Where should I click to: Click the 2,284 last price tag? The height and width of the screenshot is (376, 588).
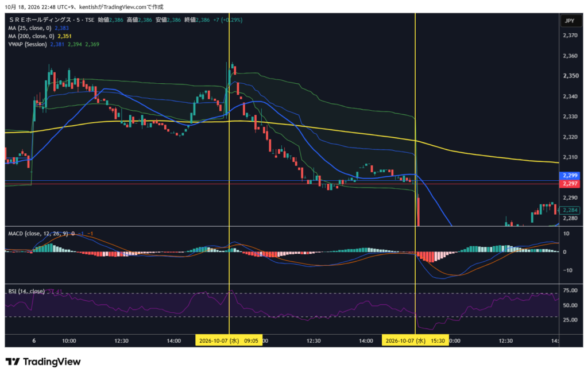click(570, 210)
